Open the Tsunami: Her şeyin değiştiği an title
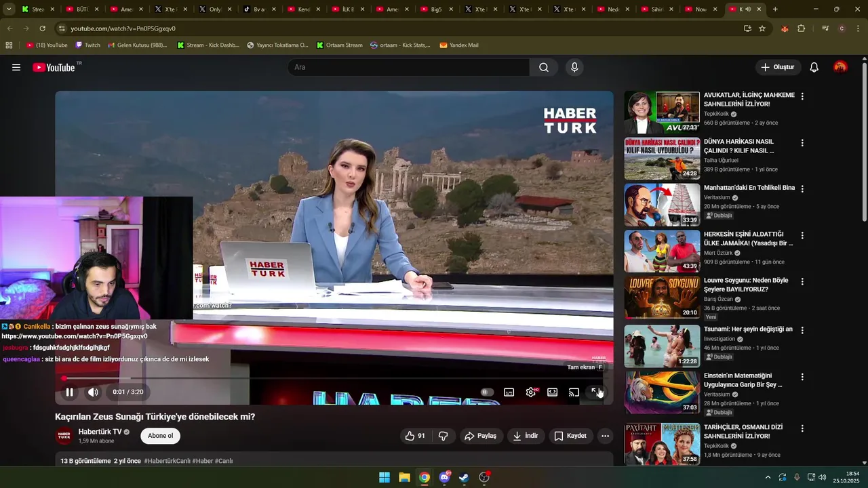The width and height of the screenshot is (868, 488). click(x=748, y=329)
